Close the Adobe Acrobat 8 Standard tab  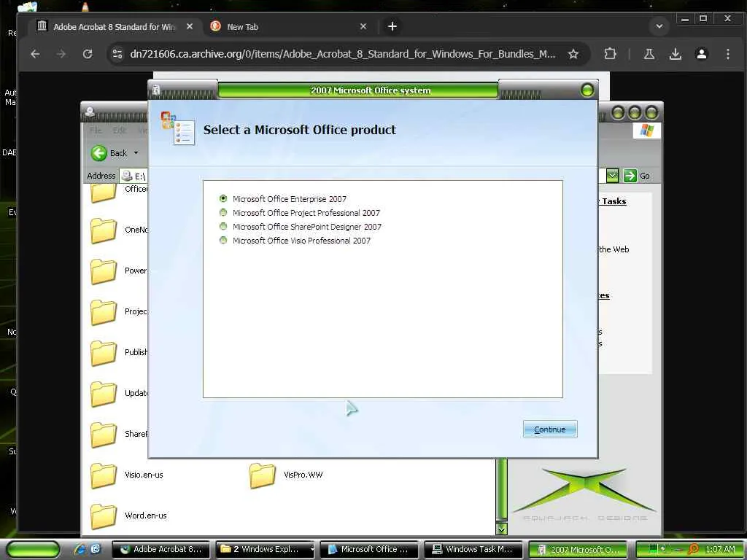[x=190, y=26]
